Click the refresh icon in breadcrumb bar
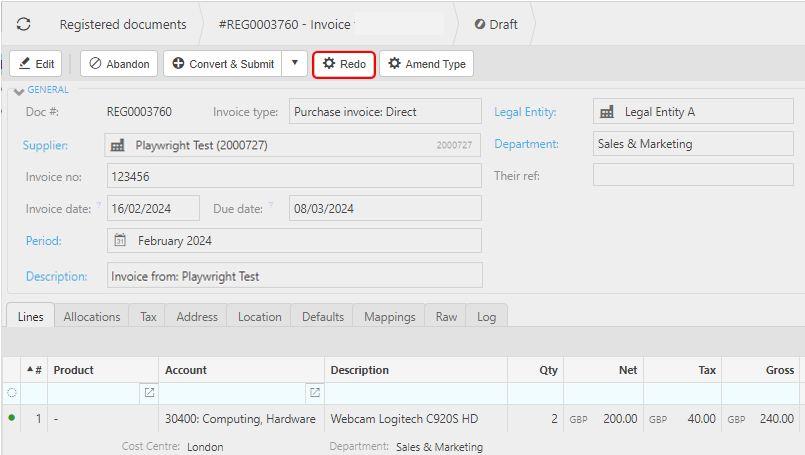This screenshot has width=805, height=455. 24,24
